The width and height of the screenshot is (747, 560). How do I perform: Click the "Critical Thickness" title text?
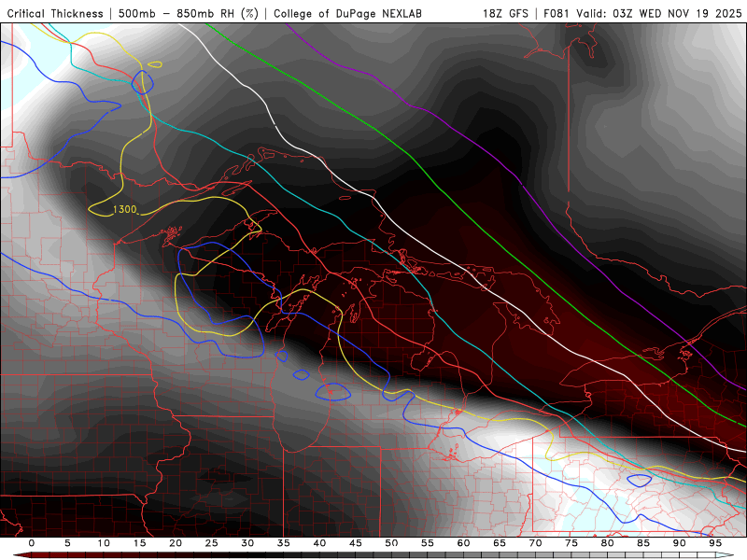(55, 13)
